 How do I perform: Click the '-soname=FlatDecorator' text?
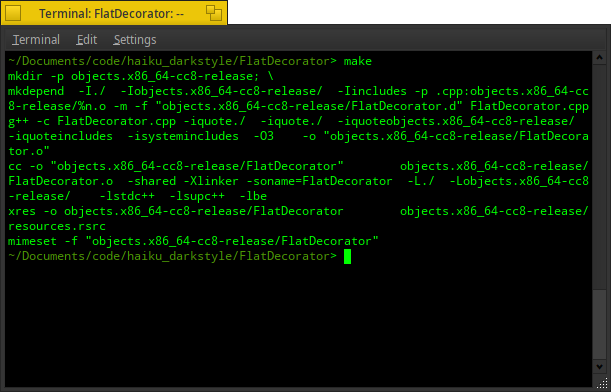(x=320, y=181)
